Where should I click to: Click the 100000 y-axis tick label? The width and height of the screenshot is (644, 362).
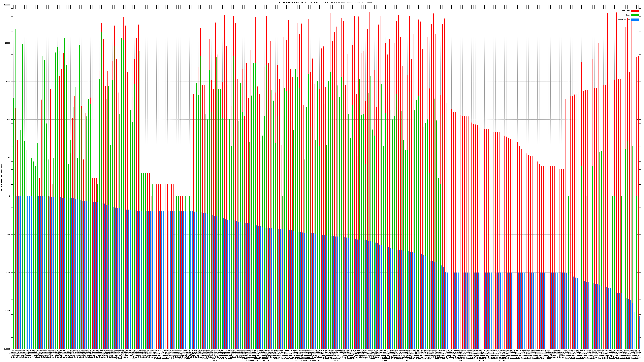tap(7, 5)
